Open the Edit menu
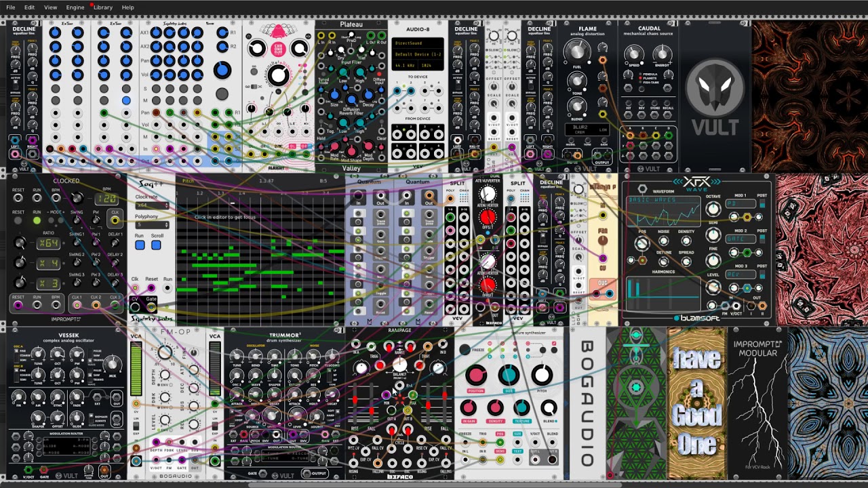The width and height of the screenshot is (868, 488). pos(29,7)
